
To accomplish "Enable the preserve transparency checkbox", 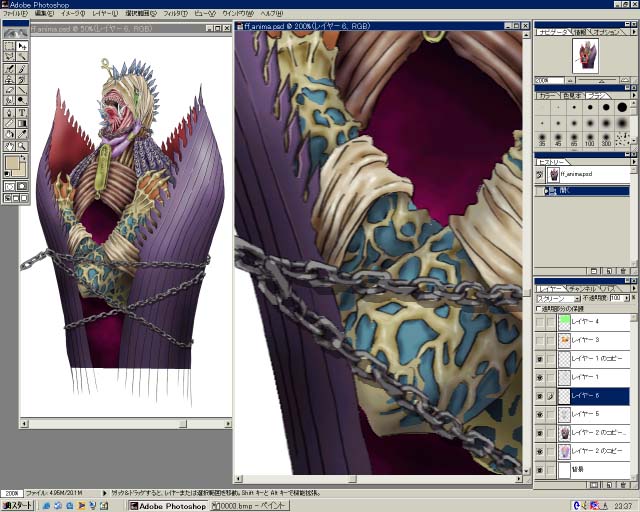I will [x=539, y=308].
